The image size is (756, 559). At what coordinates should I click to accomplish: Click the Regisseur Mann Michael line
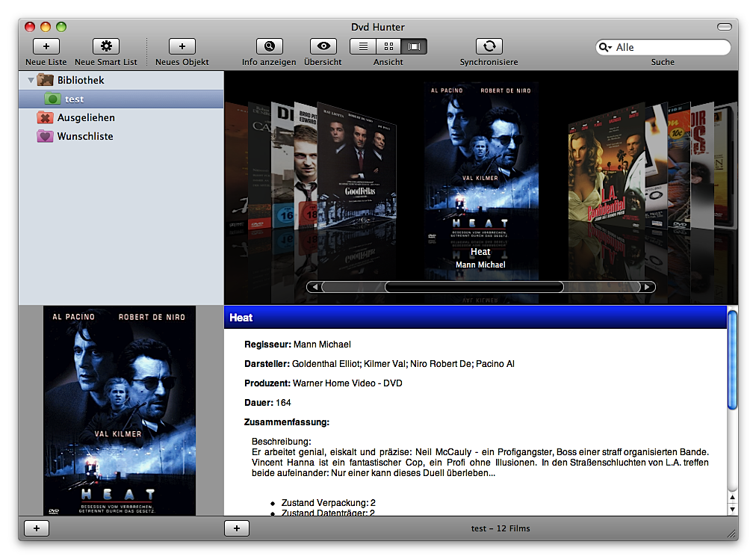(x=297, y=345)
